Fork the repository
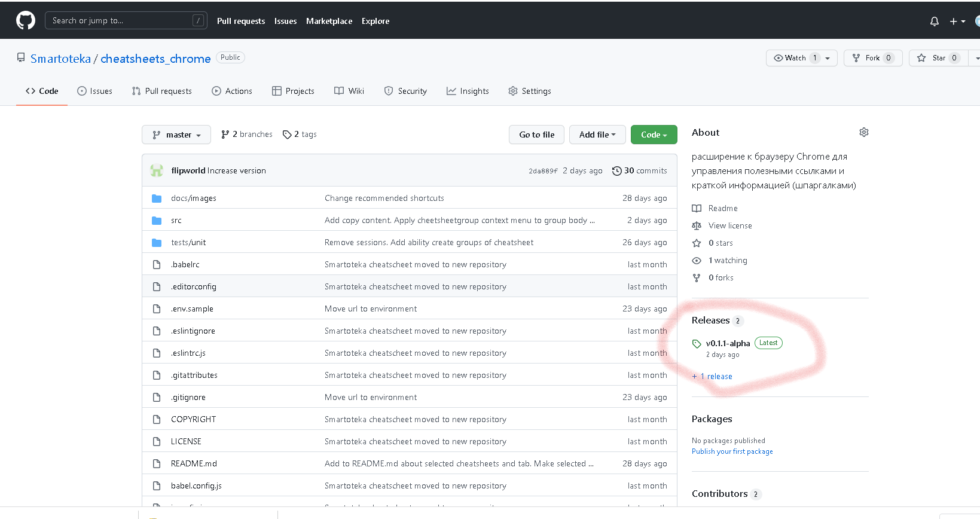 [x=873, y=58]
